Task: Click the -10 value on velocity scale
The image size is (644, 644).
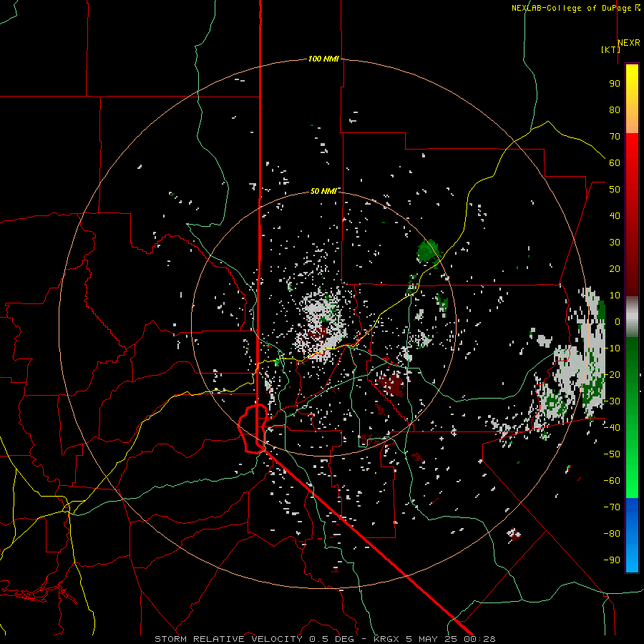Action: click(612, 348)
